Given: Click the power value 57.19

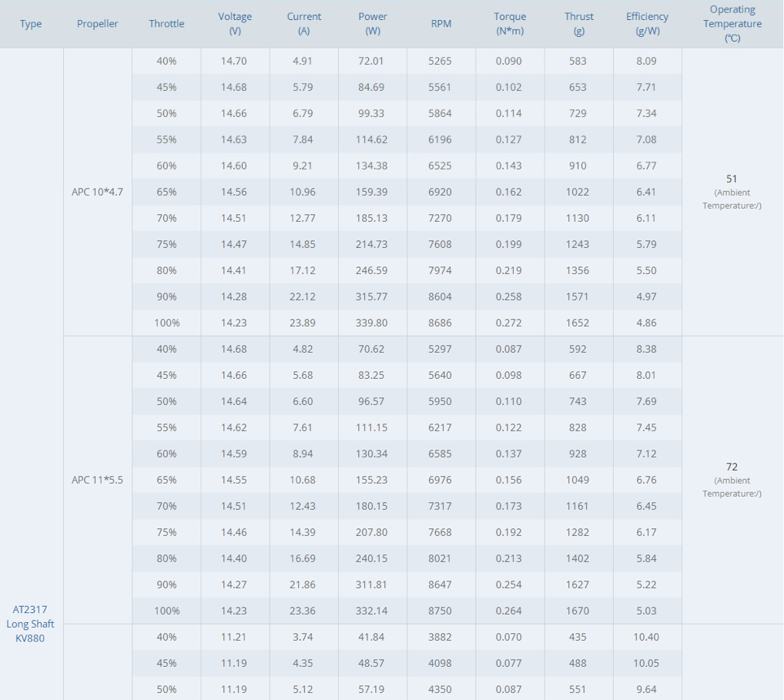Looking at the screenshot, I should point(371,689).
